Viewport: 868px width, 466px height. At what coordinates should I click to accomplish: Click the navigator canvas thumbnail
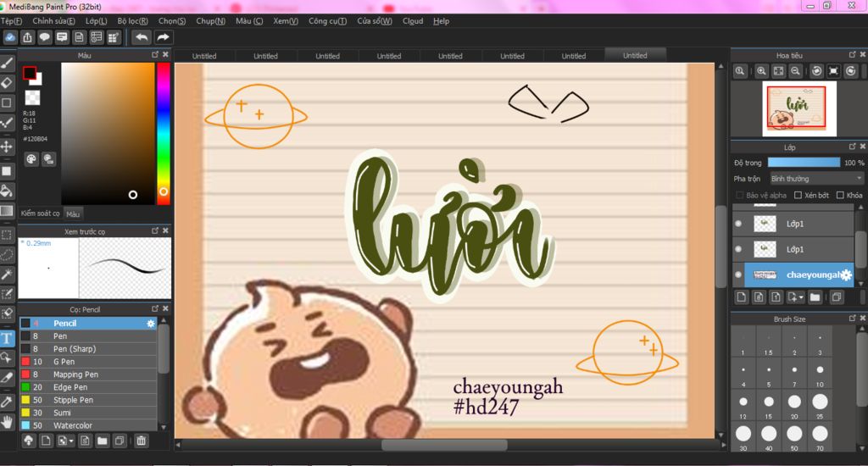(x=799, y=108)
